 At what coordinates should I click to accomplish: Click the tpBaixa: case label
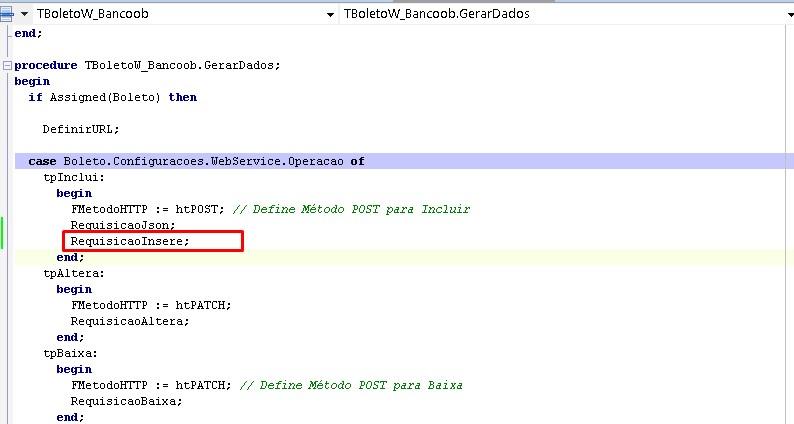(x=70, y=353)
